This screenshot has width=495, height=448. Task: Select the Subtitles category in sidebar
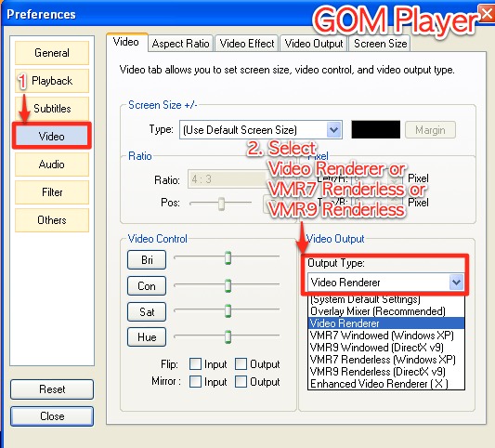52,109
